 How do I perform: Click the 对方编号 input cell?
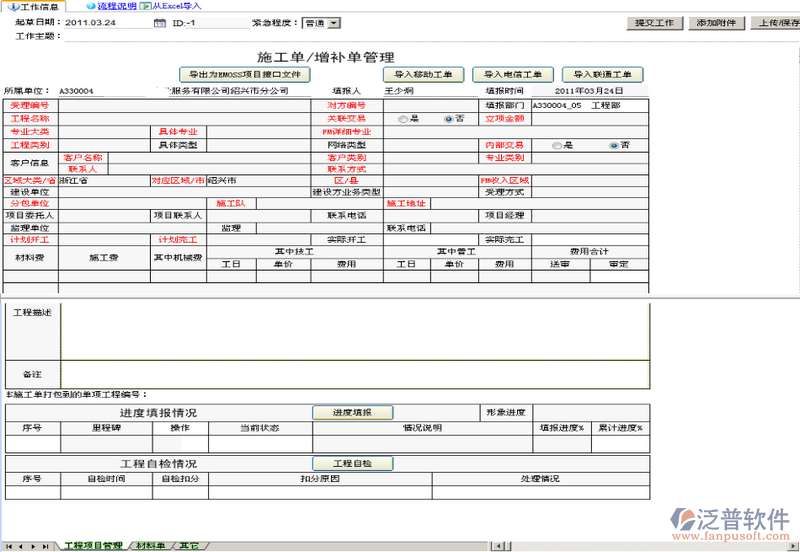click(431, 106)
